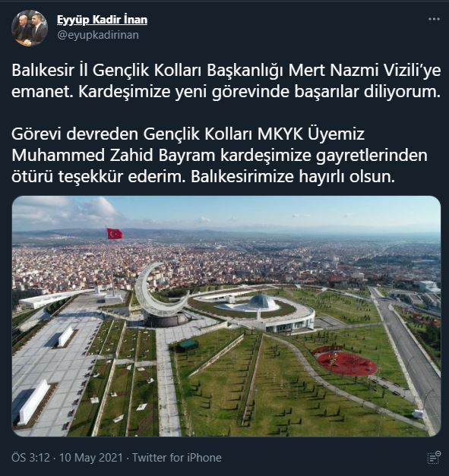Image resolution: width=449 pixels, height=476 pixels.
Task: Click the green tent in the aerial photo
Action: pyautogui.click(x=188, y=345)
